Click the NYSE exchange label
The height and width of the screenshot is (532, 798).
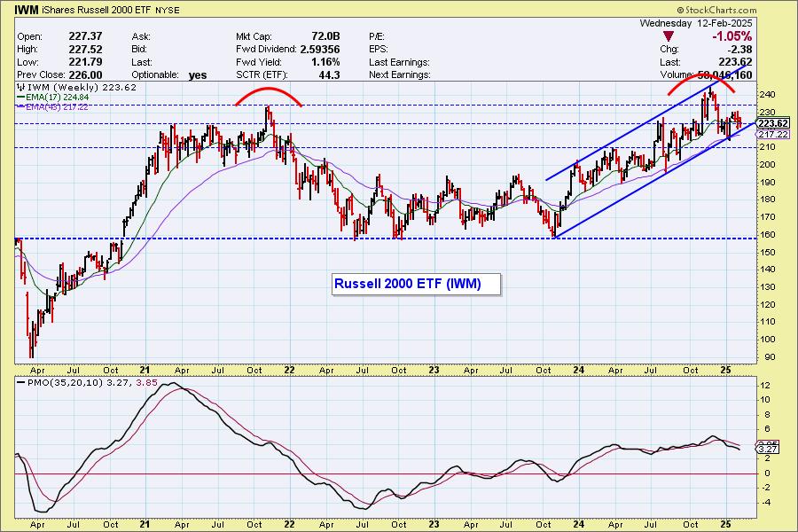167,10
